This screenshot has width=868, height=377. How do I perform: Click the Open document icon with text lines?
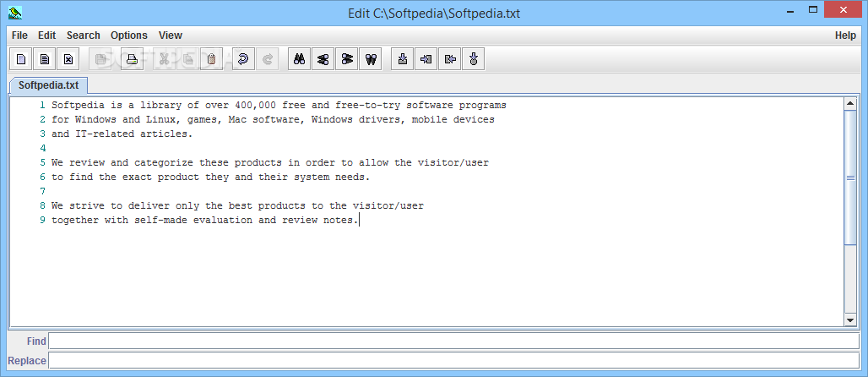(x=44, y=59)
